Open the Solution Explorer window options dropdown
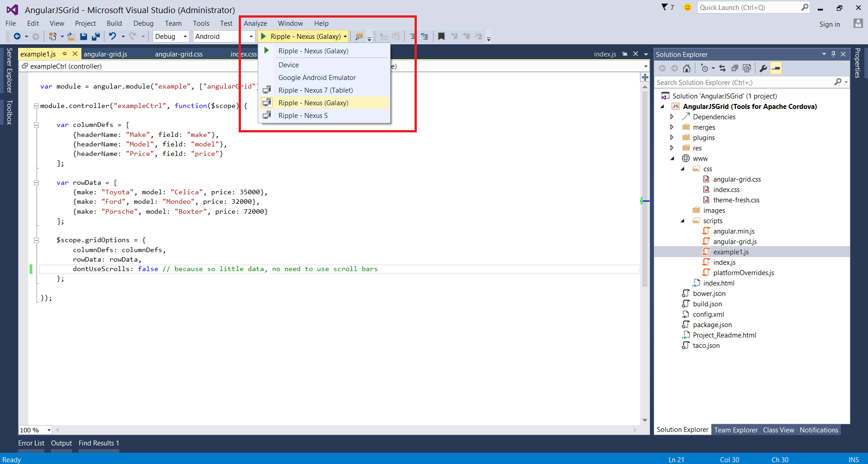This screenshot has width=868, height=464. (824, 54)
